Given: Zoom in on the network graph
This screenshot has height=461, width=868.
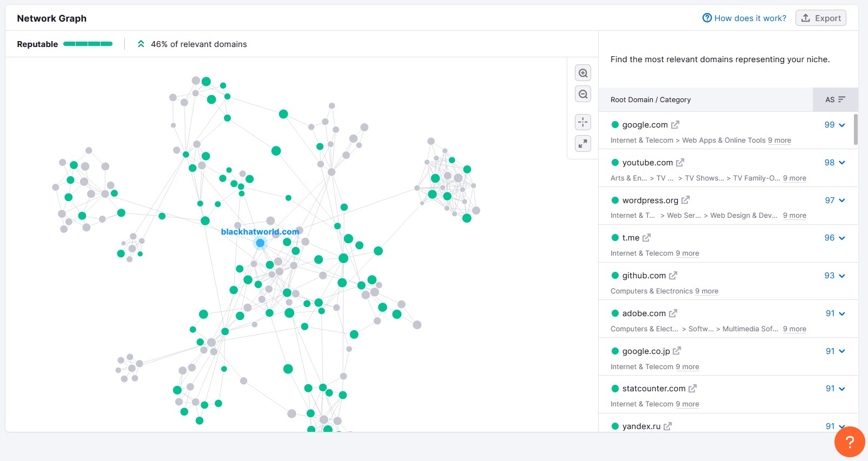Looking at the screenshot, I should click(583, 73).
